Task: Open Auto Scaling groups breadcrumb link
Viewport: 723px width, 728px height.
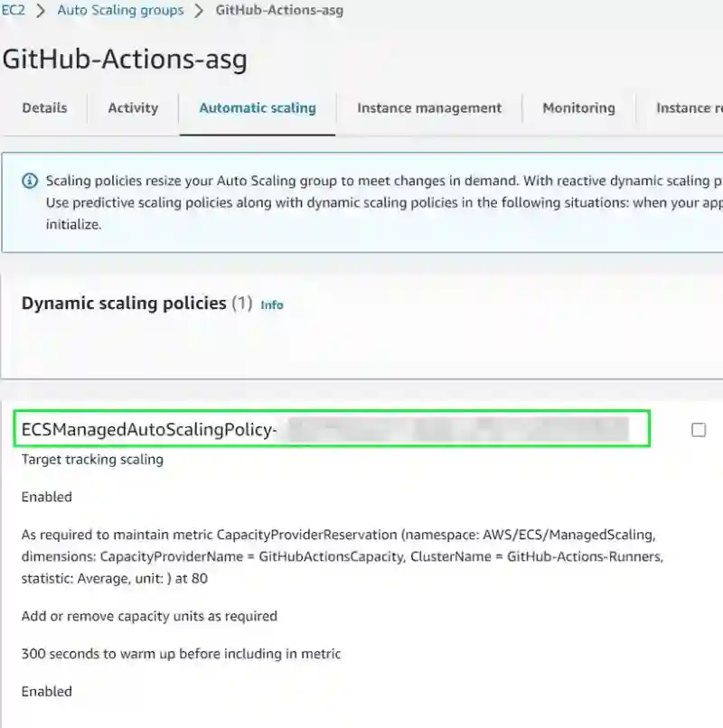Action: [x=120, y=10]
